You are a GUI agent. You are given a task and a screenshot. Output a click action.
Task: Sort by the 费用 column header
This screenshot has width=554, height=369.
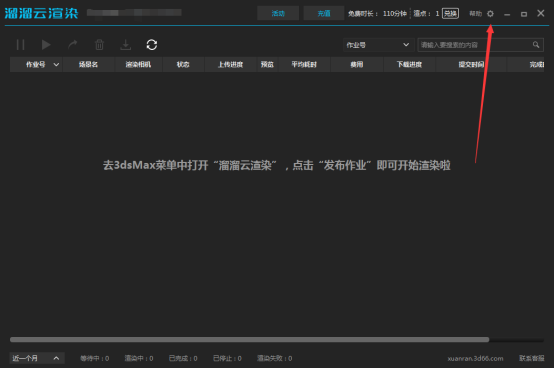click(356, 64)
